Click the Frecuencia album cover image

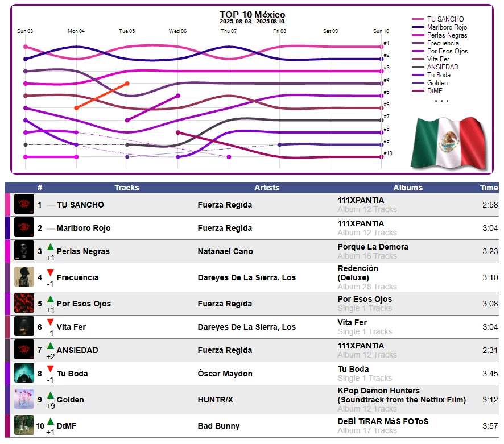tap(24, 277)
